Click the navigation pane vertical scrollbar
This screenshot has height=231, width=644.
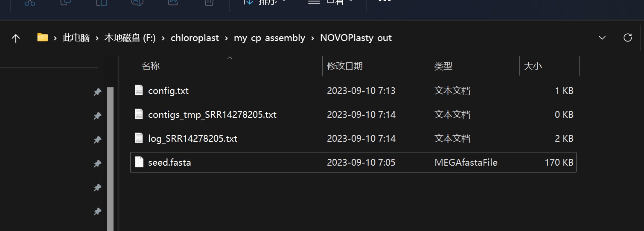[110, 158]
